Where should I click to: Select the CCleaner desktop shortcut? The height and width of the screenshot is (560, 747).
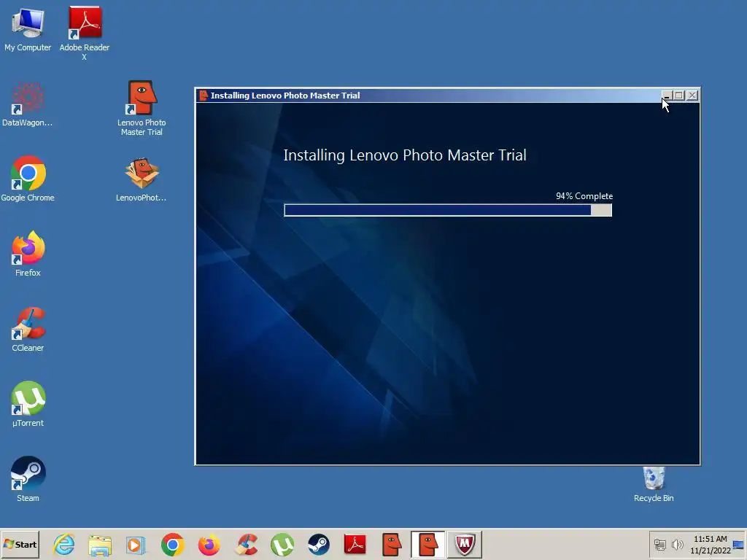coord(28,330)
